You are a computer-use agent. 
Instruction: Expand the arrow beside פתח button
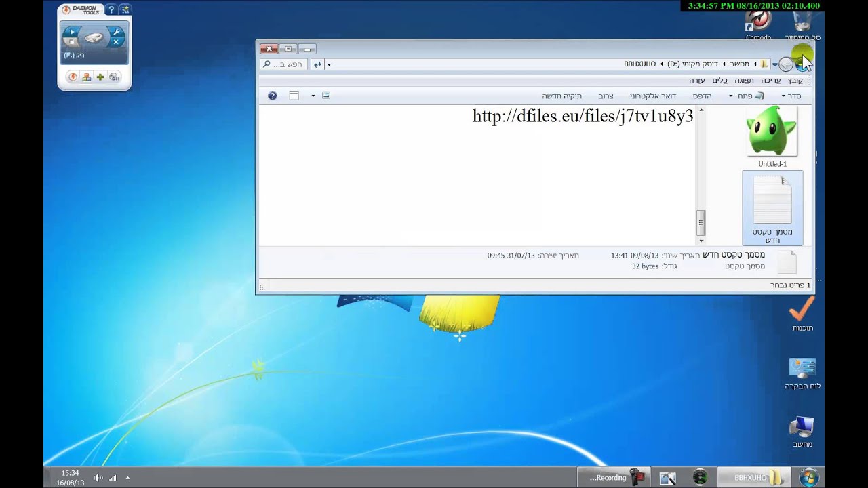731,96
